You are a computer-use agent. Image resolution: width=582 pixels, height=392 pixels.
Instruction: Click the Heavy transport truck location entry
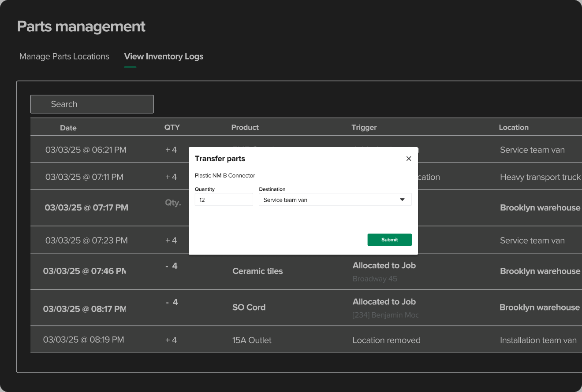pos(540,177)
